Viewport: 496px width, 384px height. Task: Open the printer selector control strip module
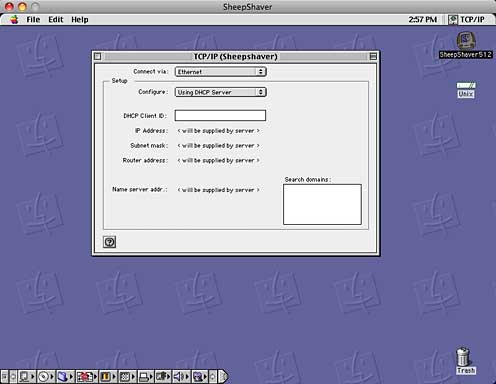(146, 377)
